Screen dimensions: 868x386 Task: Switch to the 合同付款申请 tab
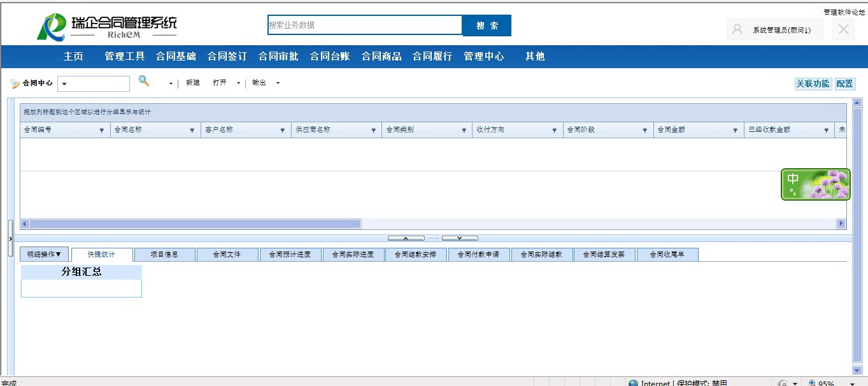pos(479,255)
